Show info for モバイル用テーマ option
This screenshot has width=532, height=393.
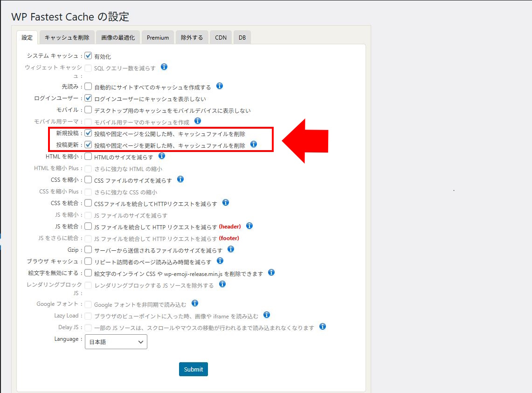(198, 121)
